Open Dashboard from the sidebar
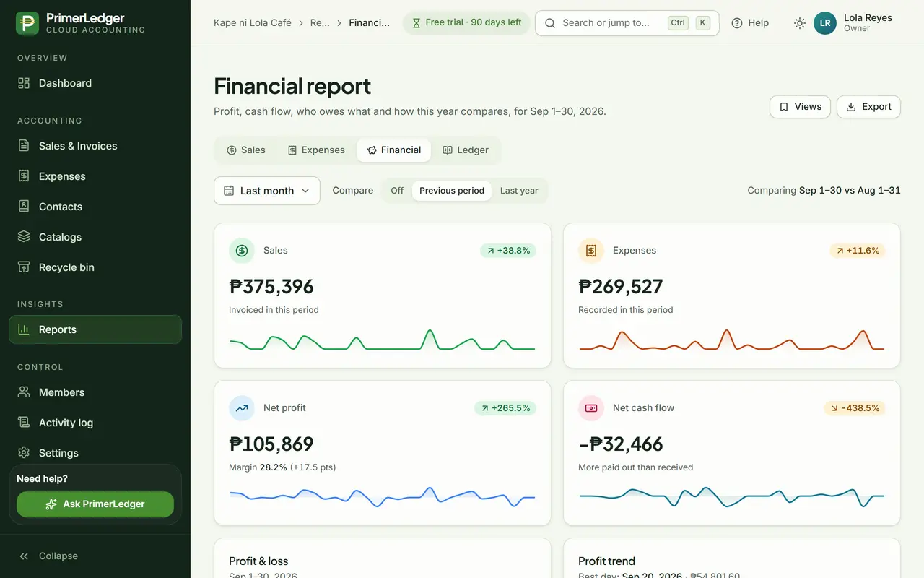Image resolution: width=924 pixels, height=578 pixels. tap(95, 83)
